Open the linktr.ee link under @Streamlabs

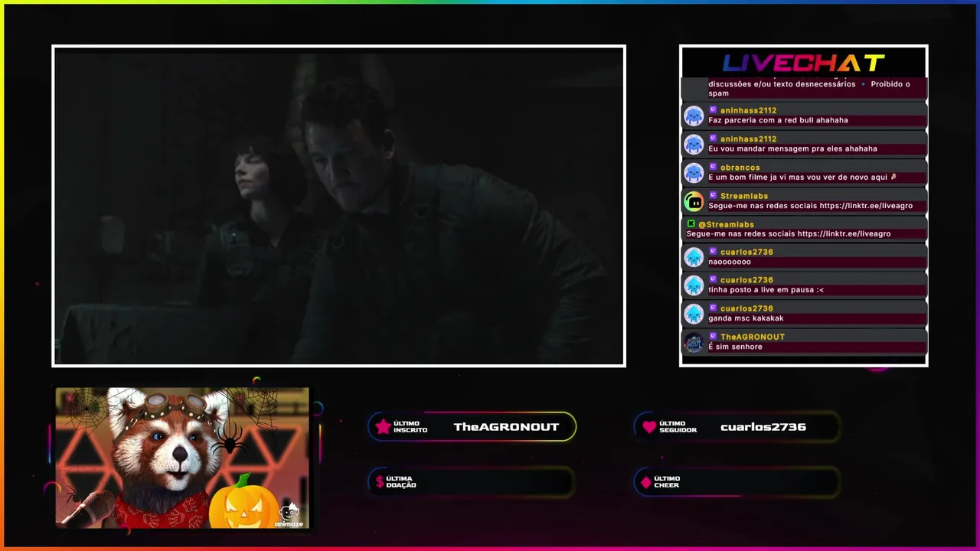(844, 234)
